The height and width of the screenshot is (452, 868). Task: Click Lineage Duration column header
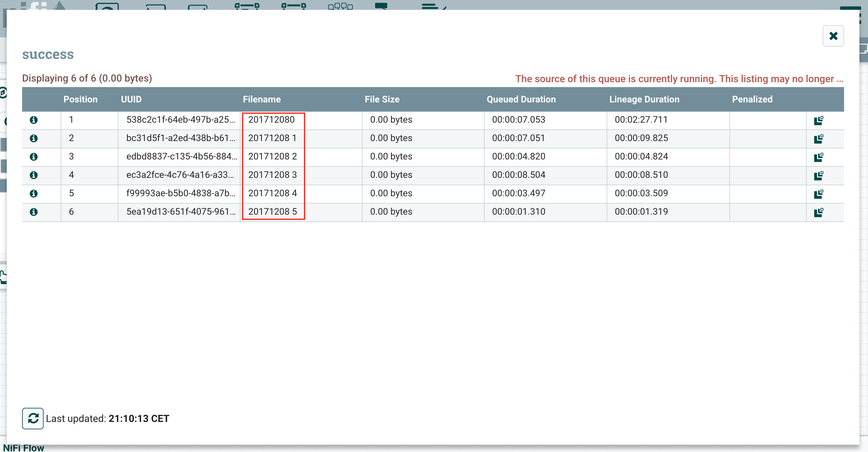644,99
